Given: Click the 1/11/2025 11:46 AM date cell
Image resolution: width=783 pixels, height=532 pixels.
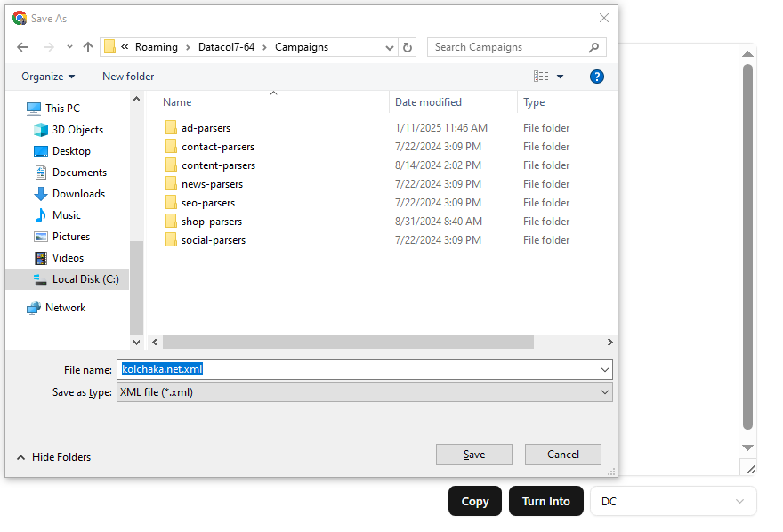Looking at the screenshot, I should [441, 128].
